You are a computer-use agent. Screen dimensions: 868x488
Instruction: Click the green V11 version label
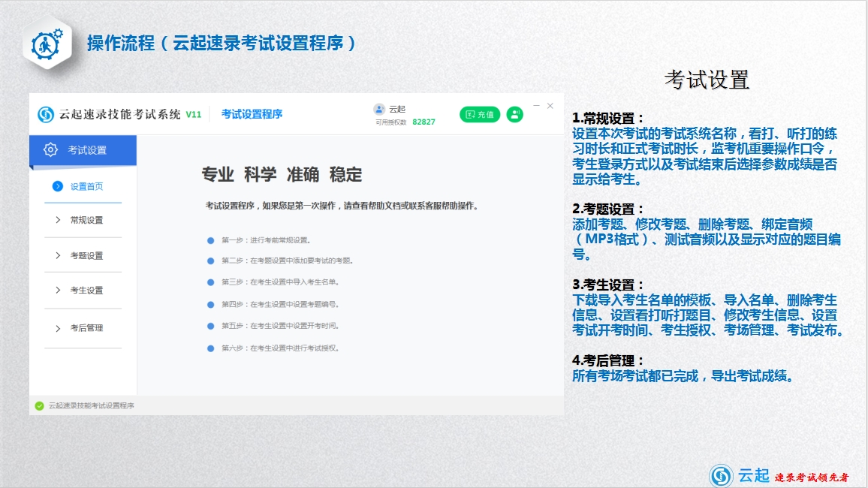click(193, 115)
